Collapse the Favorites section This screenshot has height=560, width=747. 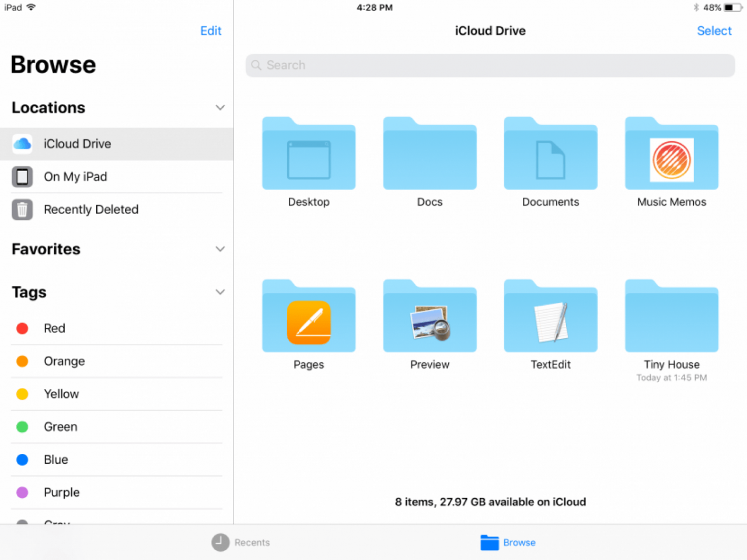click(220, 249)
